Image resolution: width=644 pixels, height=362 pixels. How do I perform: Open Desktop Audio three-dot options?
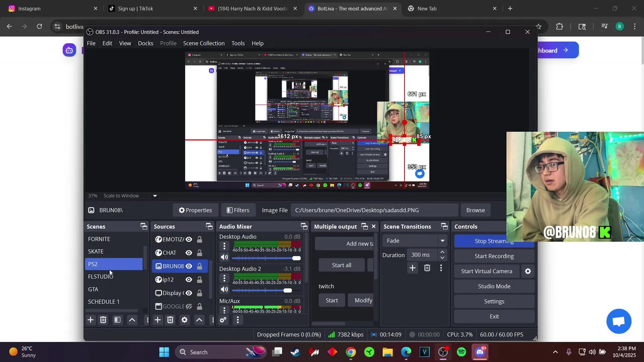pos(224,246)
